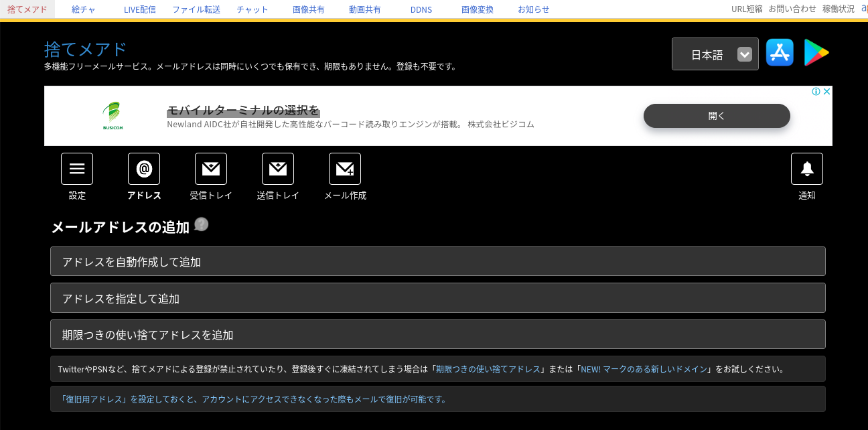Click the Newland AIDC ad description text
Screen dimensions: 868x430
tap(350, 125)
